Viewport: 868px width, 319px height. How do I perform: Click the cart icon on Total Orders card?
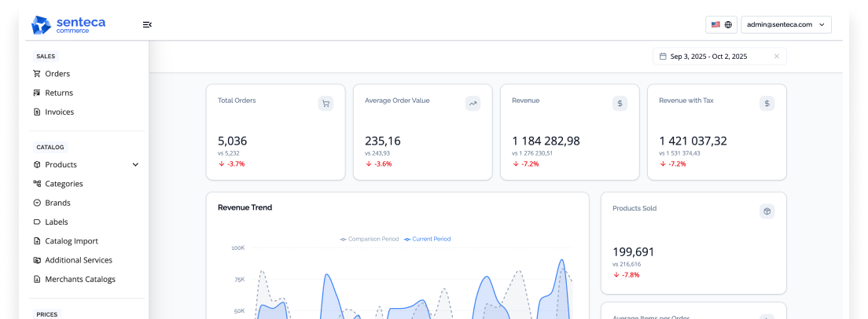click(x=325, y=104)
